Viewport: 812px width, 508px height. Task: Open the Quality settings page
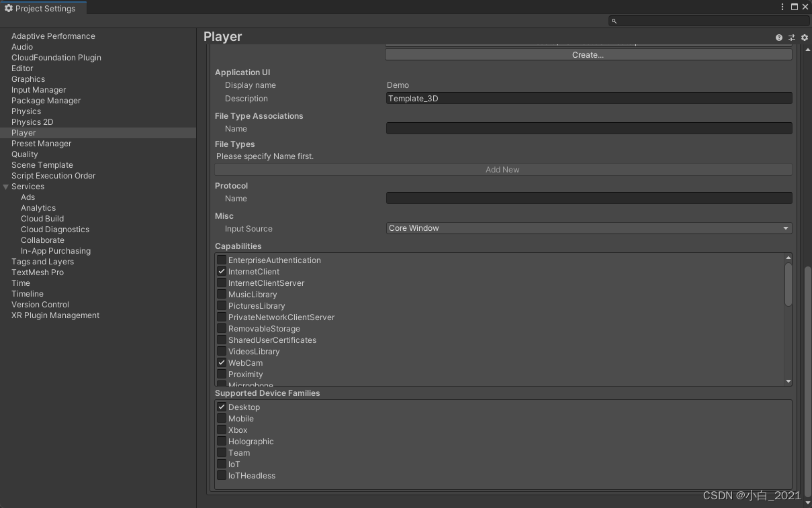click(x=24, y=154)
